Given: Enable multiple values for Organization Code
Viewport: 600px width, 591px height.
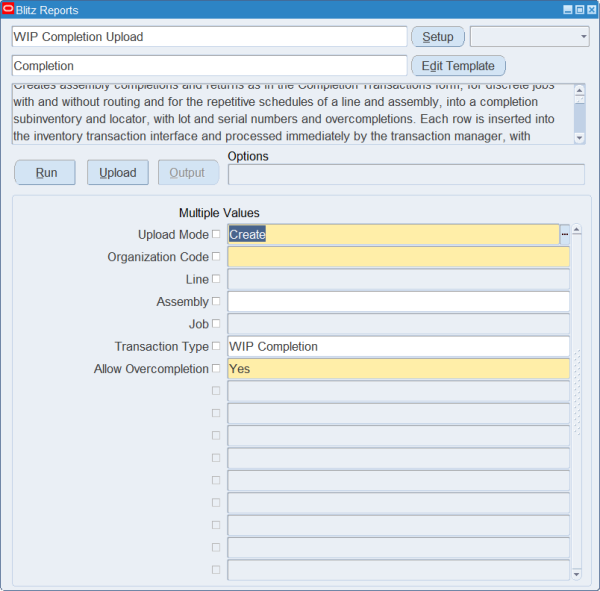Looking at the screenshot, I should click(216, 256).
